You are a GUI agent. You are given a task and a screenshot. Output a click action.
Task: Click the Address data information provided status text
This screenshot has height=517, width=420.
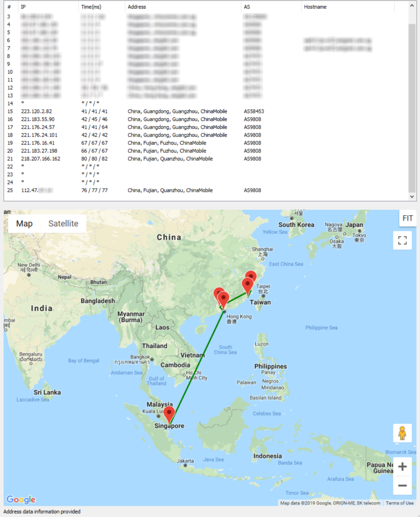pos(42,512)
